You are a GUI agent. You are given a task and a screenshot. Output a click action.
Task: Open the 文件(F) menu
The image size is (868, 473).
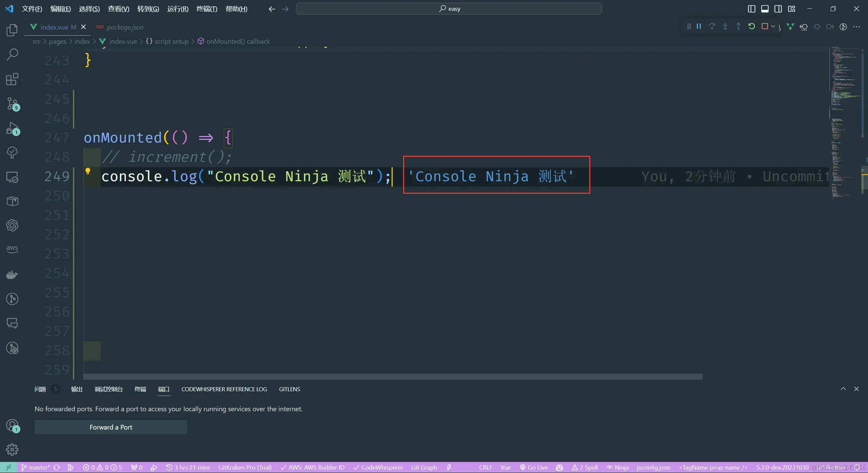point(32,9)
